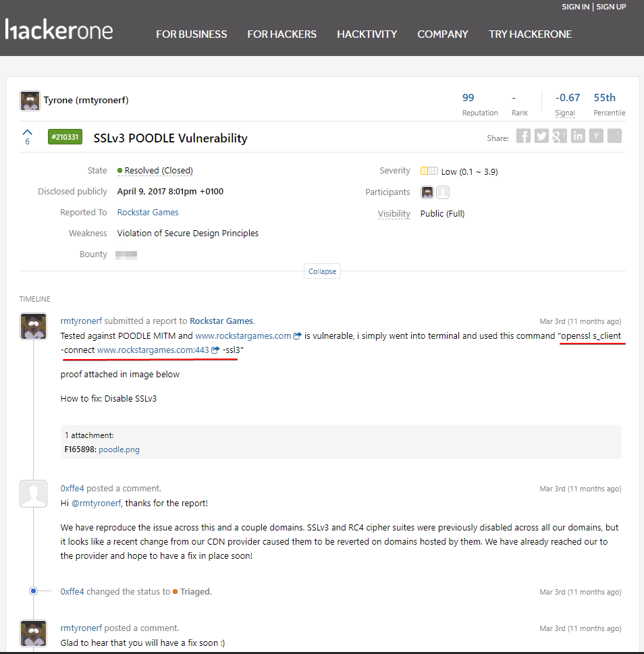Click report ID badge #210331
644x654 pixels.
click(x=65, y=137)
